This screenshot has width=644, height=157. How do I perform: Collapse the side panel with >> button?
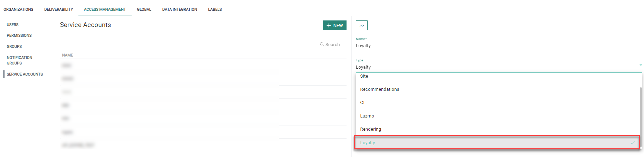pyautogui.click(x=361, y=25)
